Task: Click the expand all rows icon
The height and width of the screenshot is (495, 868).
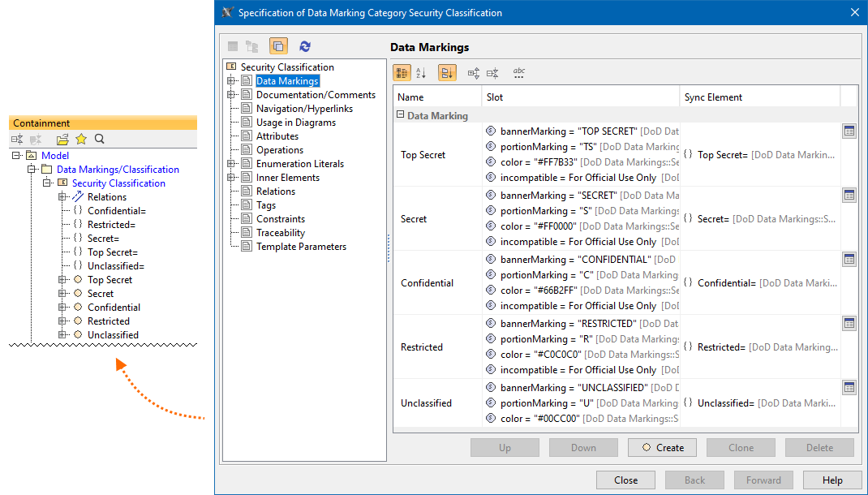Action: click(x=474, y=73)
